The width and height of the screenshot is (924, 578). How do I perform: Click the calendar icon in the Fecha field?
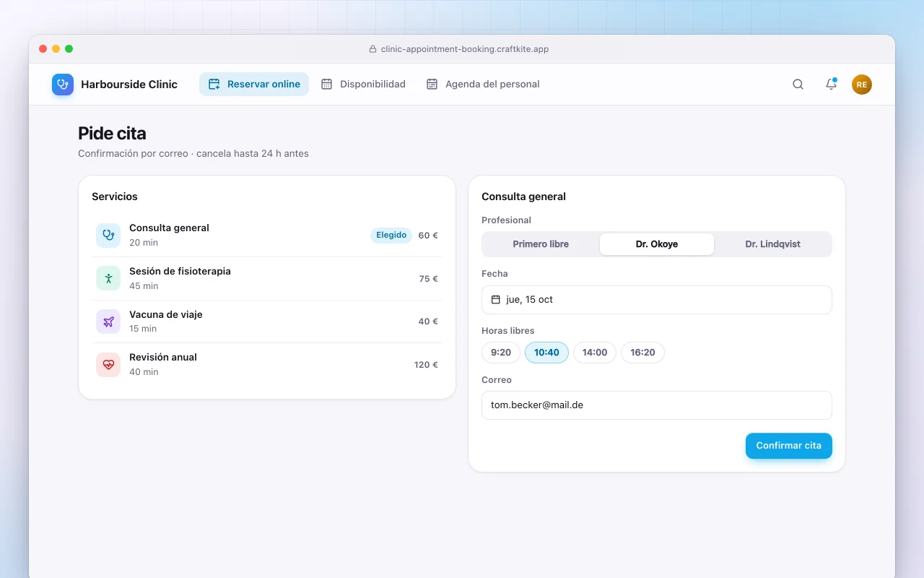pyautogui.click(x=496, y=300)
